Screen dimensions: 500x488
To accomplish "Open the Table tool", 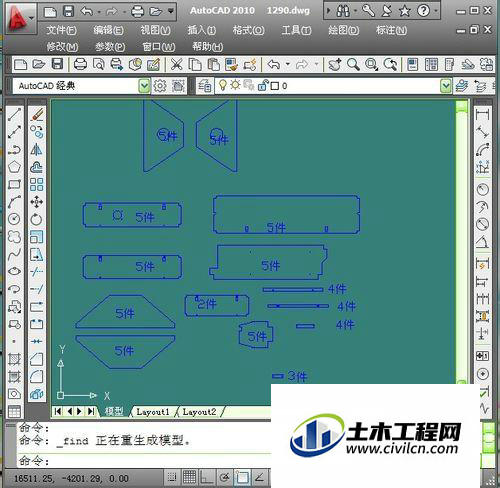I will [x=14, y=411].
